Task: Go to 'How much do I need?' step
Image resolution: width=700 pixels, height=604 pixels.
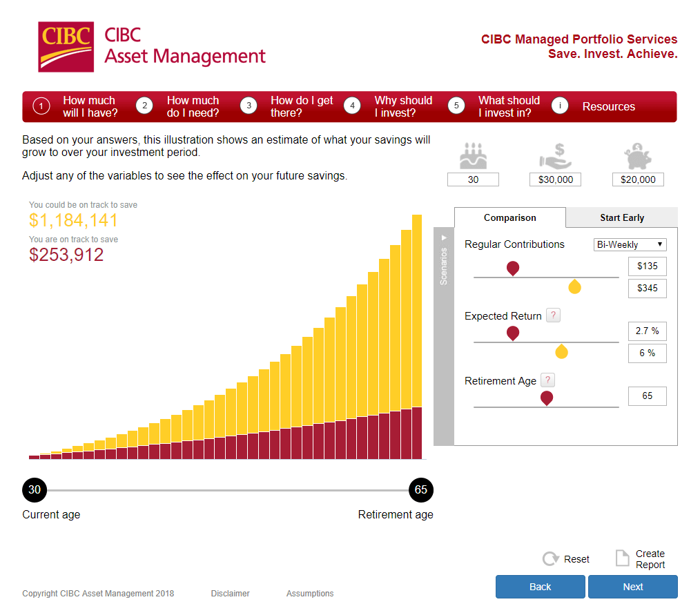Action: coord(193,107)
